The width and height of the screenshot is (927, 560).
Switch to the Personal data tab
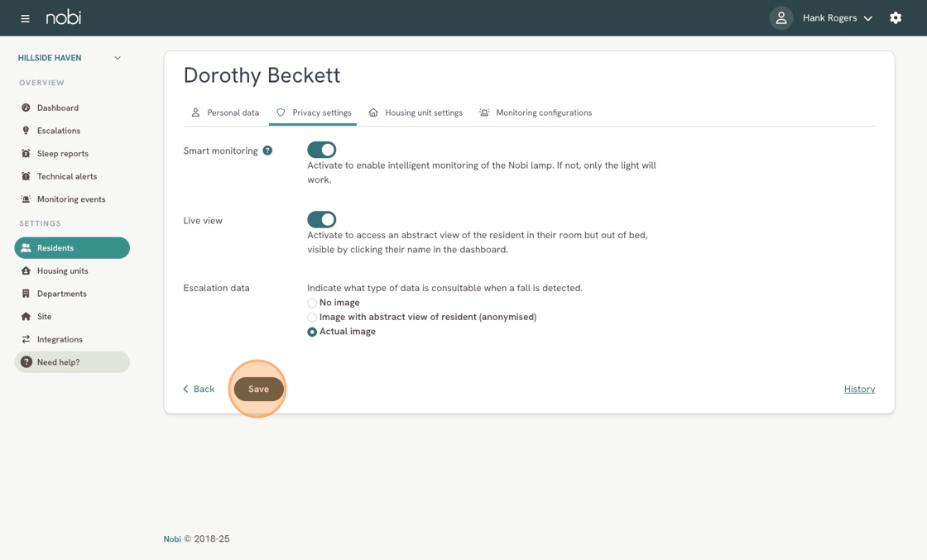point(225,112)
